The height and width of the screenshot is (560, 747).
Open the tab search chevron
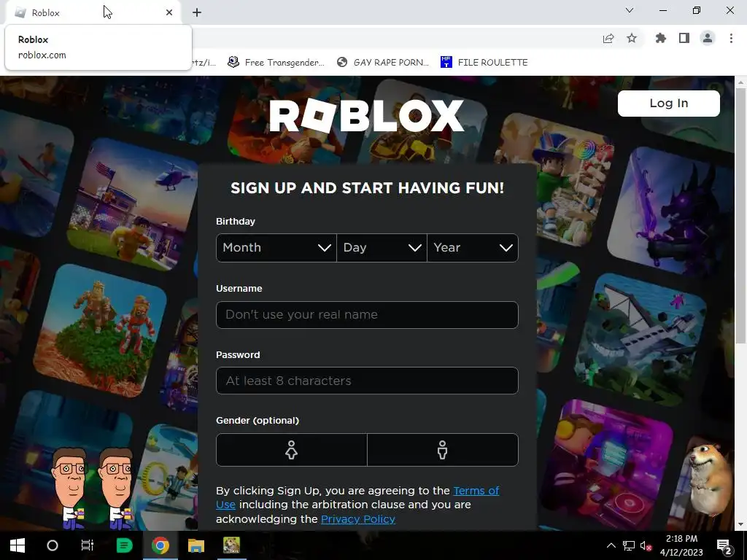pyautogui.click(x=630, y=10)
